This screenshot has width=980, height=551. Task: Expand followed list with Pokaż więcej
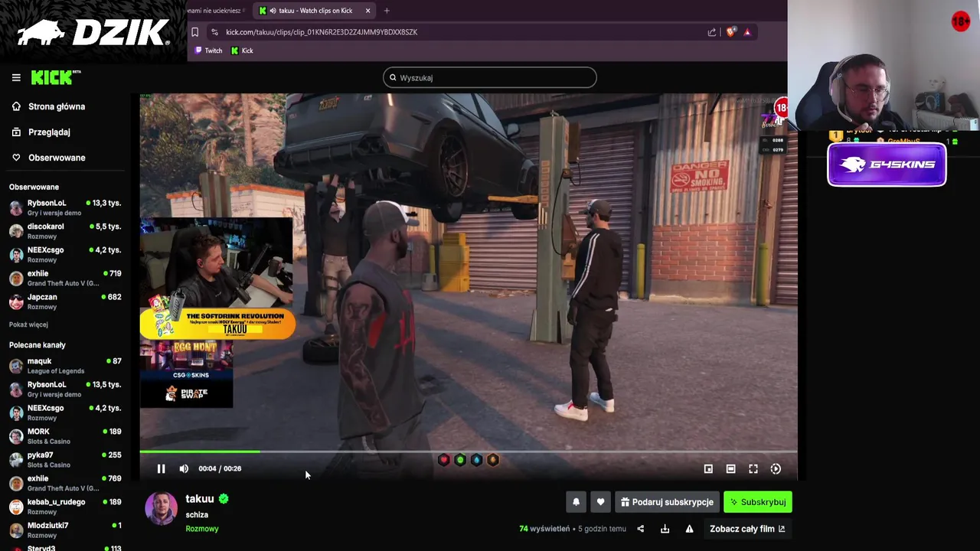[28, 324]
